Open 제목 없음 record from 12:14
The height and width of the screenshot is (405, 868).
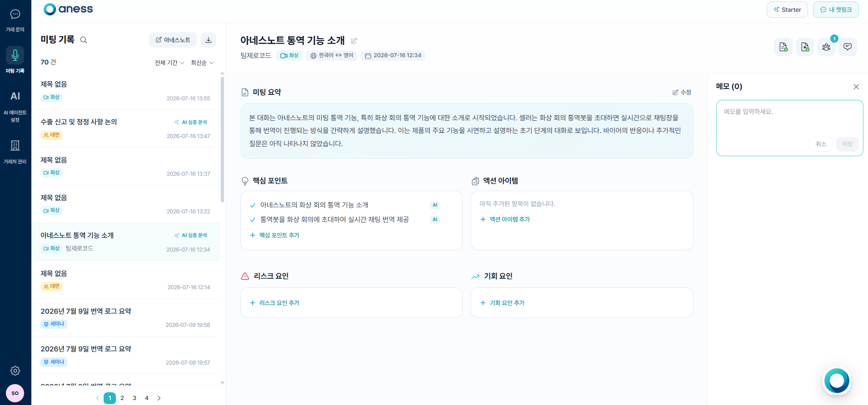click(125, 280)
